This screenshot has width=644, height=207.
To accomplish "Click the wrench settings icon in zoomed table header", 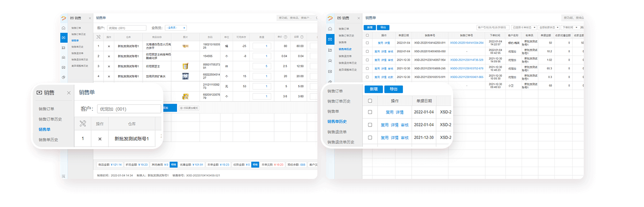I will coord(83,124).
